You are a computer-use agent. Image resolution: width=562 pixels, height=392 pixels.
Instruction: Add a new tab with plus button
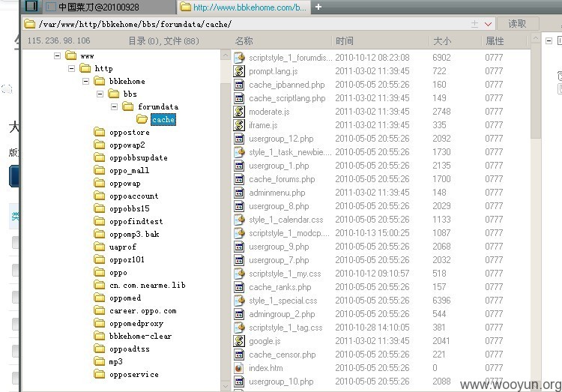coord(318,7)
